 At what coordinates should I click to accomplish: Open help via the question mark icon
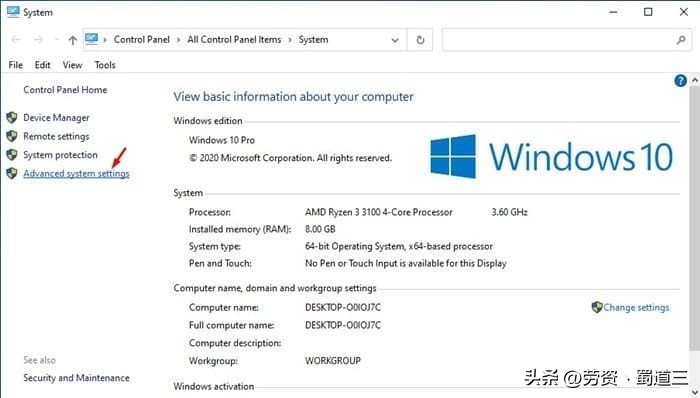point(680,81)
